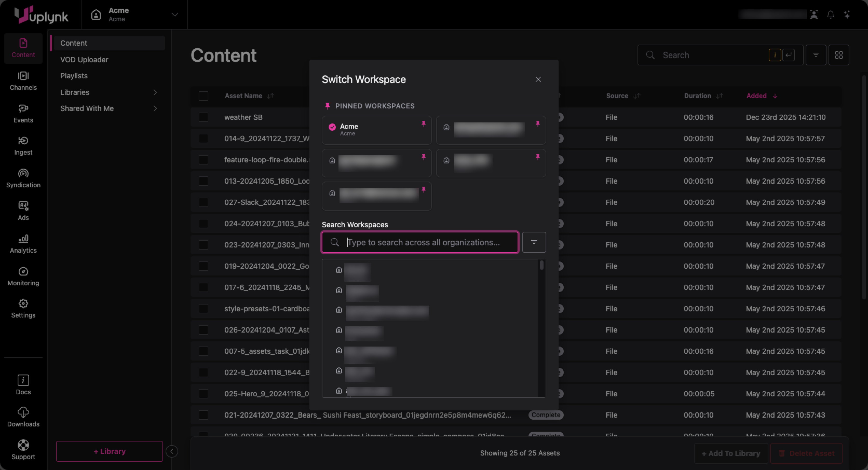The height and width of the screenshot is (470, 868).
Task: Open the Channels section in sidebar
Action: [x=23, y=81]
